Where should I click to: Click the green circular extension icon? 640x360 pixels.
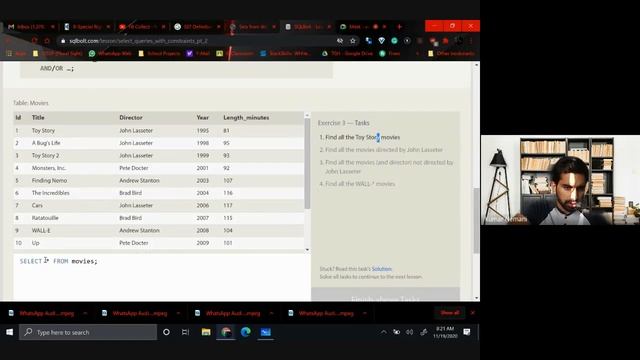coord(394,41)
